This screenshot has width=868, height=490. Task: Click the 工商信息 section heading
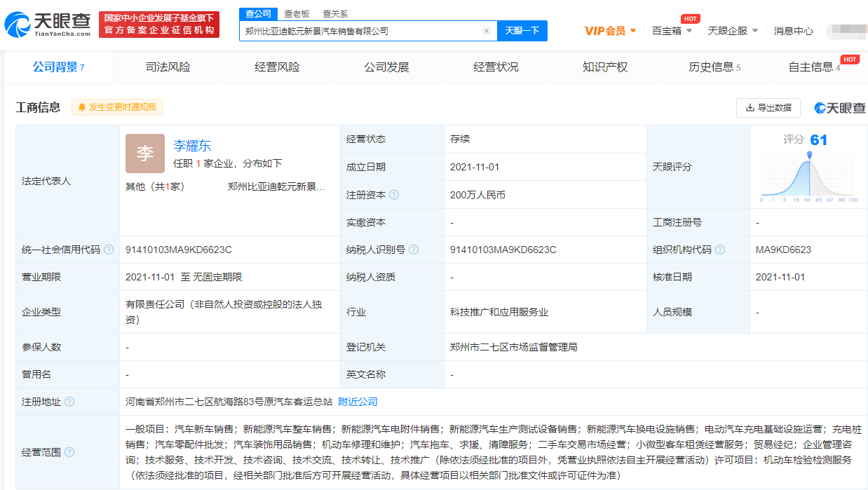[38, 107]
